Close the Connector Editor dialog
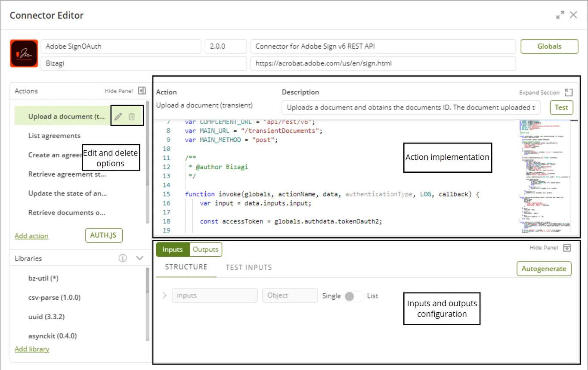 tap(573, 15)
